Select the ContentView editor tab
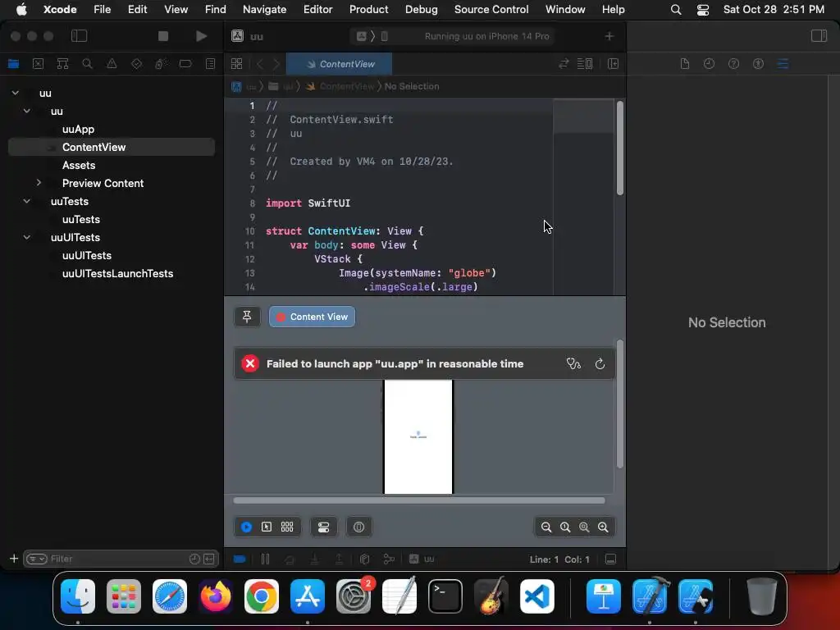 coord(339,64)
